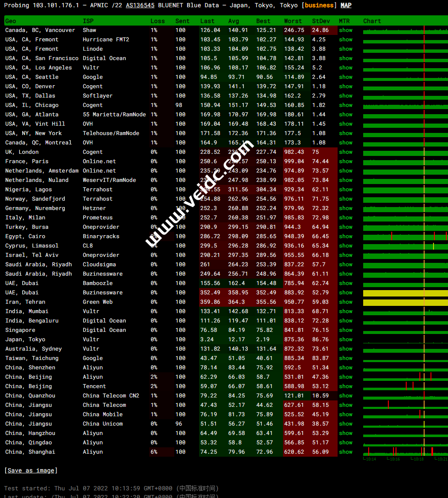Viewport: 448px width, 498px height.
Task: Show MTR for Beijing Tencent row
Action: click(346, 386)
